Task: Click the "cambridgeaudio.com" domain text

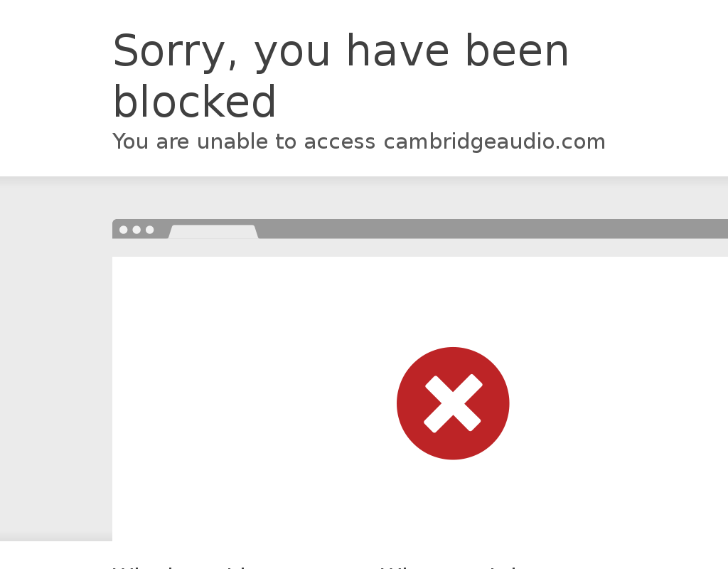Action: pos(495,142)
